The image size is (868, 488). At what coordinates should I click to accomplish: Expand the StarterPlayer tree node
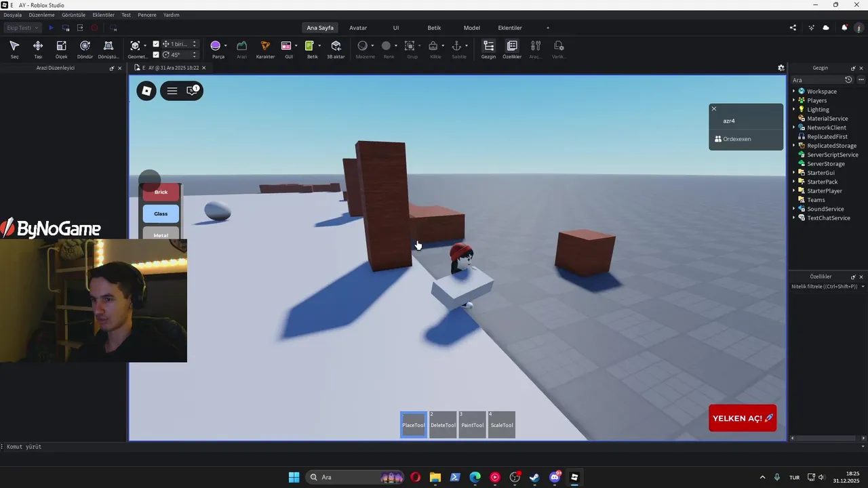[794, 191]
